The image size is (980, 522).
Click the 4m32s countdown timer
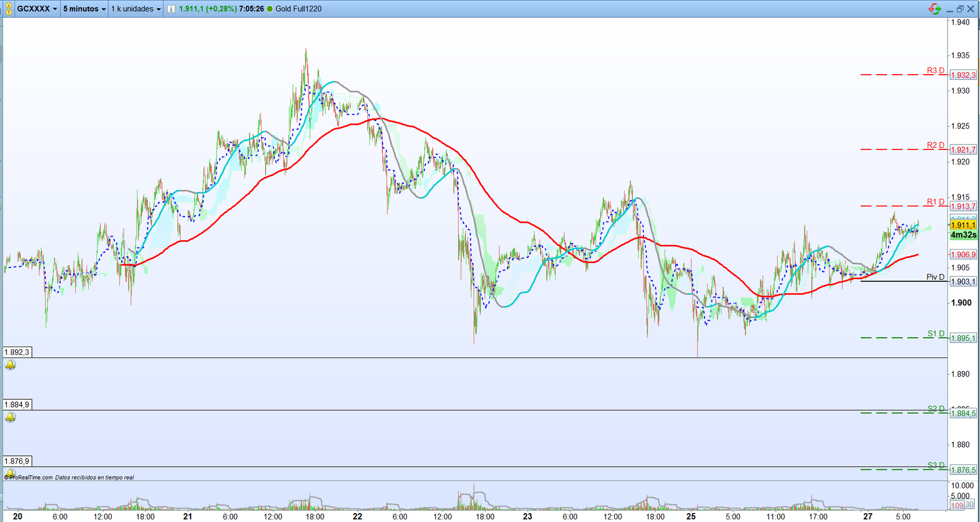click(963, 235)
